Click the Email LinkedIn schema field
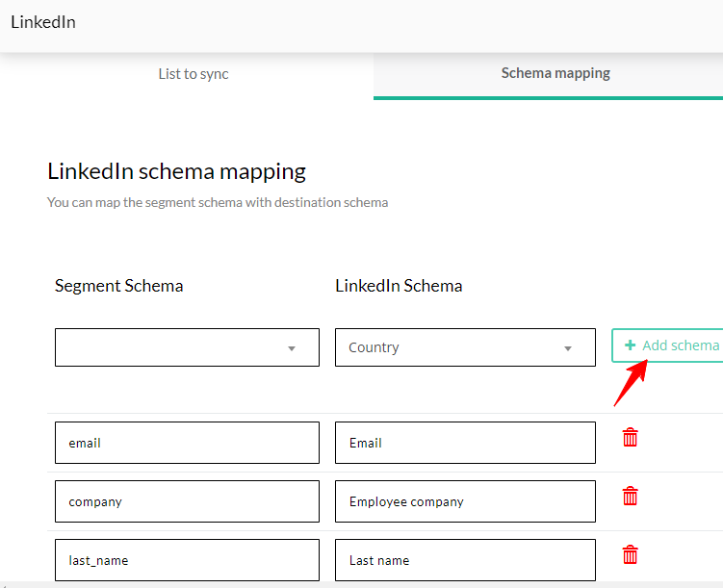 [x=465, y=443]
